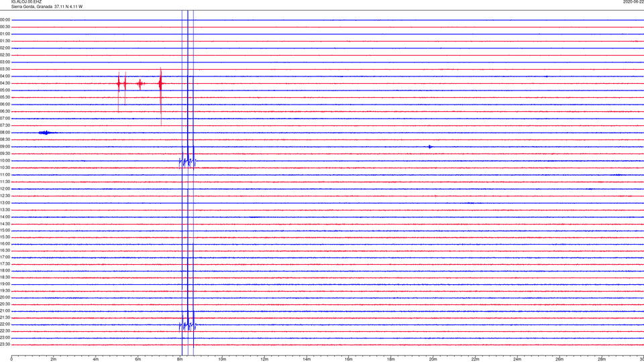Click the 10m tick label on time axis
This screenshot has height=362, width=644.
point(222,359)
